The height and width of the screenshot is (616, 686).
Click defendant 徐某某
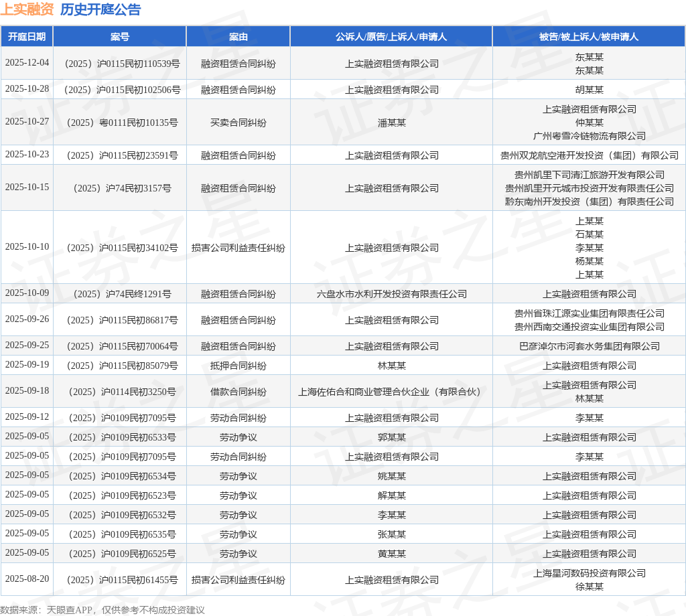[x=590, y=587]
